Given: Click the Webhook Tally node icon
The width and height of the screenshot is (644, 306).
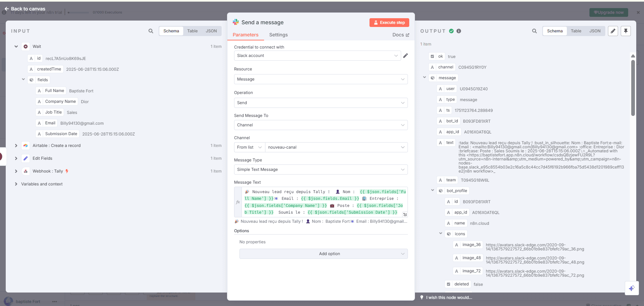Looking at the screenshot, I should (x=26, y=171).
